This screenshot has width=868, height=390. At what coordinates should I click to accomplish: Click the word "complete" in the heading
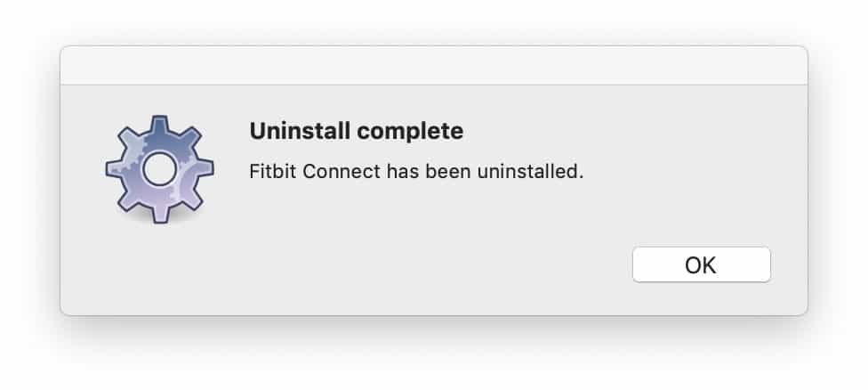[410, 132]
